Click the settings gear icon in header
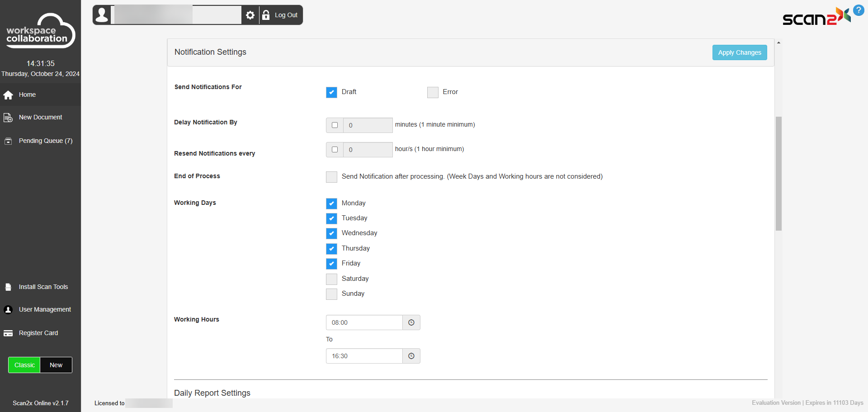 coord(250,15)
